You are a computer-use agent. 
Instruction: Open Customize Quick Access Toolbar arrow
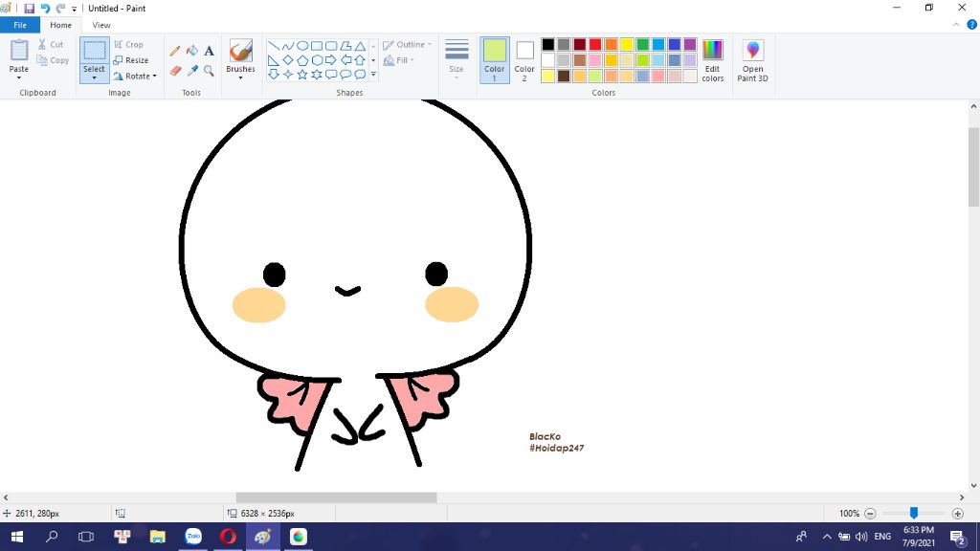74,9
